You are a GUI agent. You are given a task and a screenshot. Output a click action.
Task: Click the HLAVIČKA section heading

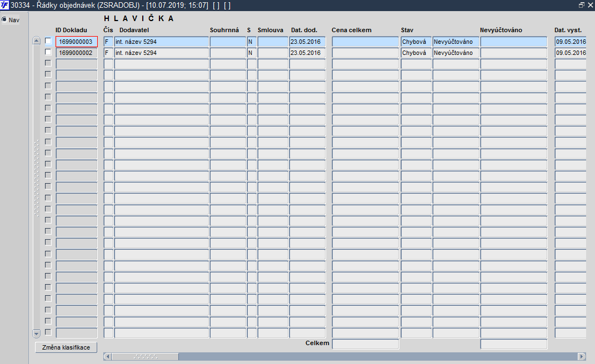(x=139, y=18)
